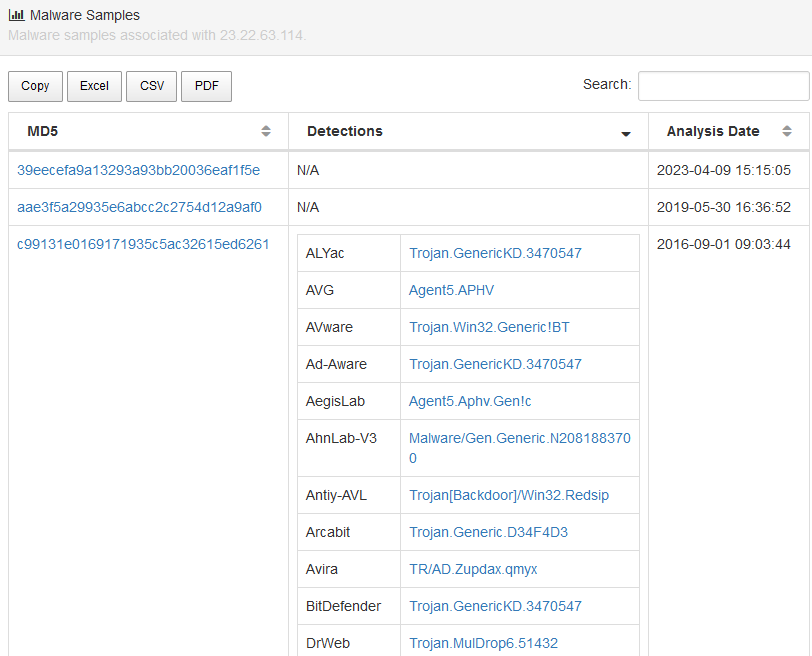Focus the Search input field
812x656 pixels.
click(723, 85)
